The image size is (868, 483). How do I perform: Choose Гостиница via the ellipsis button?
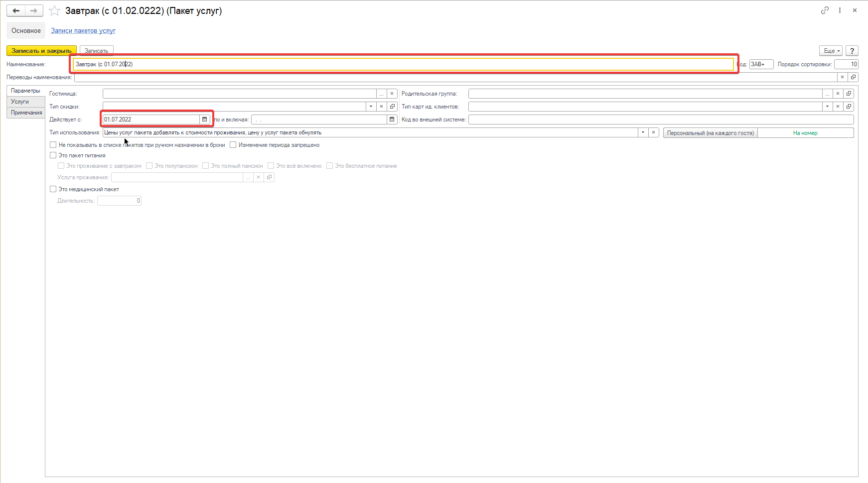point(382,94)
